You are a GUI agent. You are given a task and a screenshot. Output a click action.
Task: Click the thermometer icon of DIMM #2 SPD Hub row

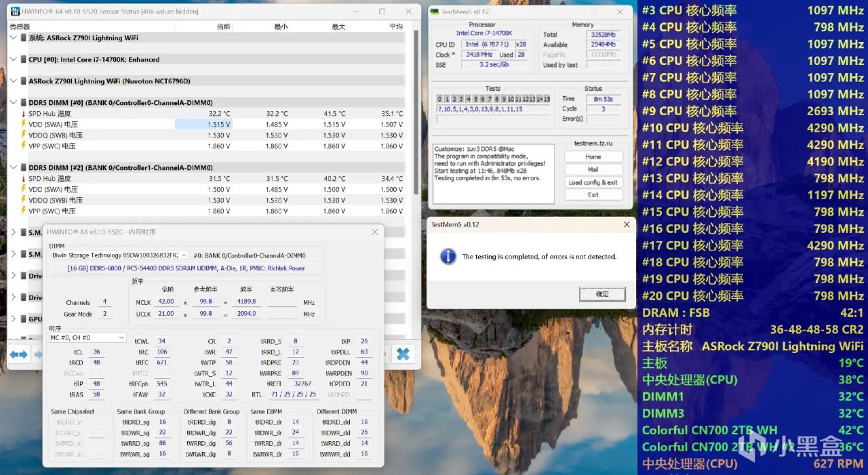pyautogui.click(x=23, y=179)
